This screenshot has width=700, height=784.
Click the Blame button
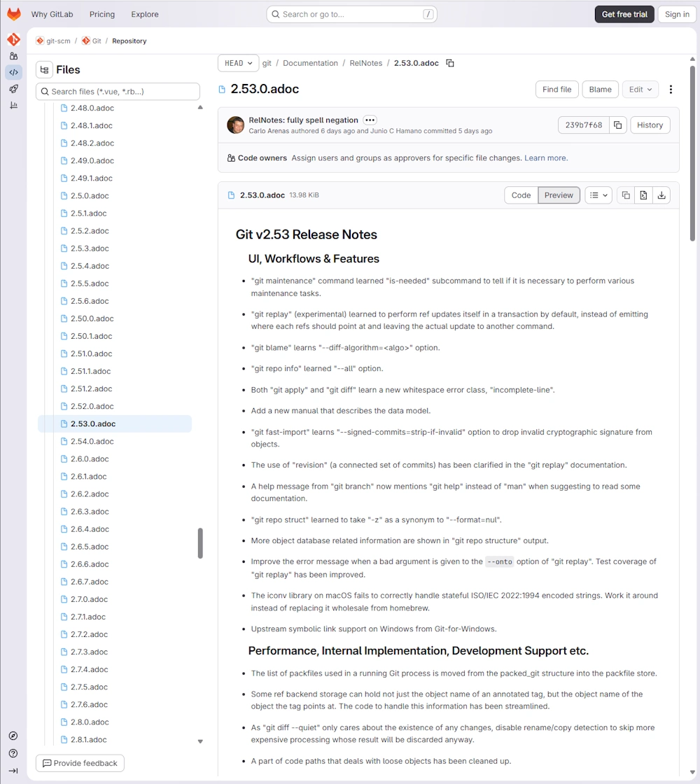[x=600, y=90]
